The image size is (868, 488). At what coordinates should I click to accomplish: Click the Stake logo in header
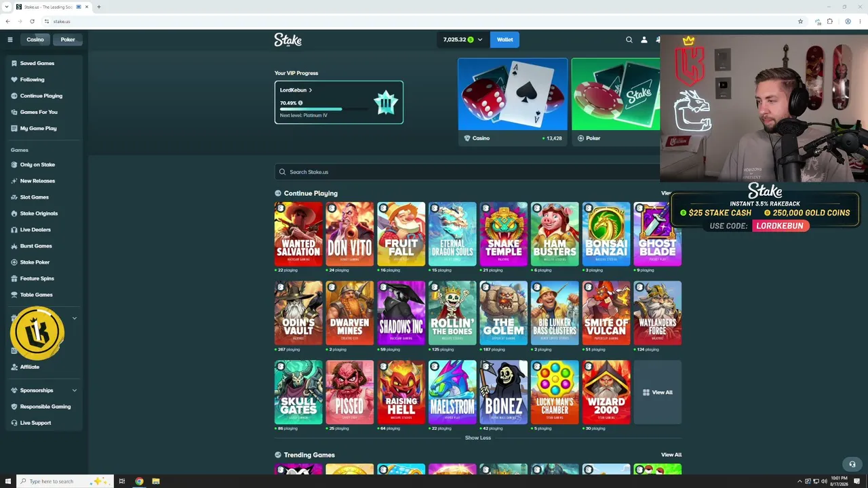(288, 40)
